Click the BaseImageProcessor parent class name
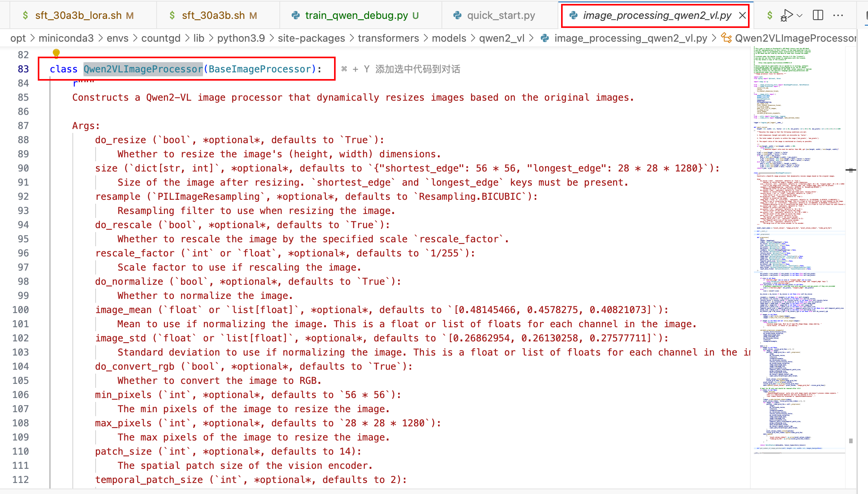Viewport: 868px width, 494px height. click(x=260, y=69)
